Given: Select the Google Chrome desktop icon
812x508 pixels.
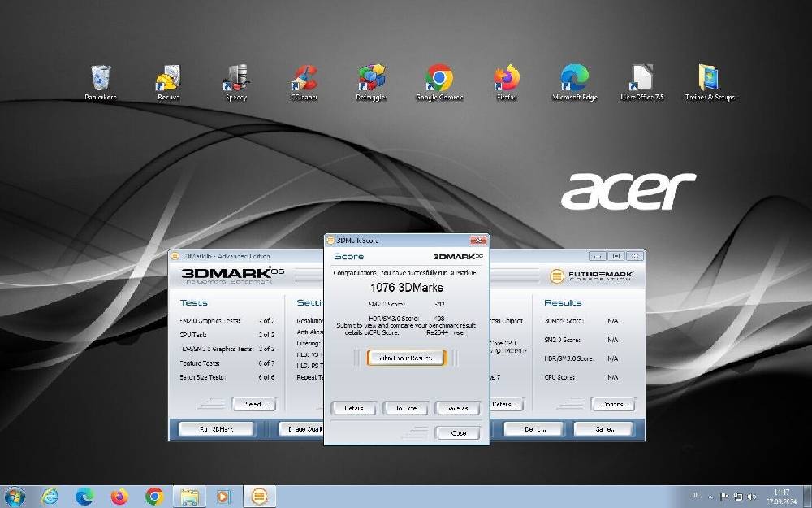Looking at the screenshot, I should pyautogui.click(x=439, y=82).
